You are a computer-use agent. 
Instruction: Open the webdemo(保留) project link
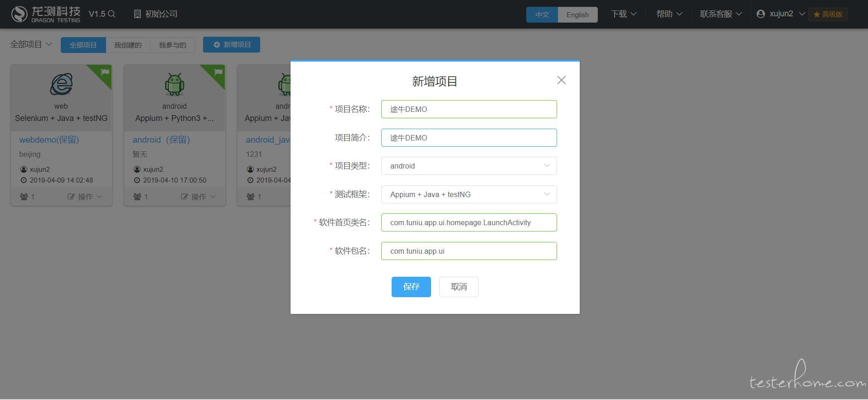(x=49, y=140)
